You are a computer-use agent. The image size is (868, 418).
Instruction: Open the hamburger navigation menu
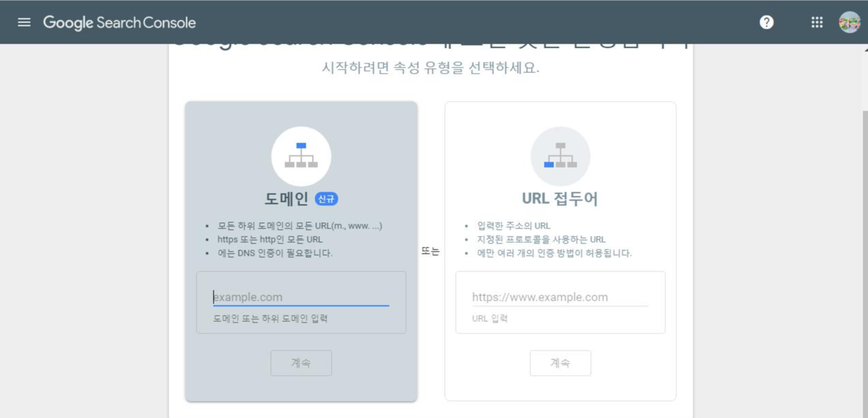(24, 23)
